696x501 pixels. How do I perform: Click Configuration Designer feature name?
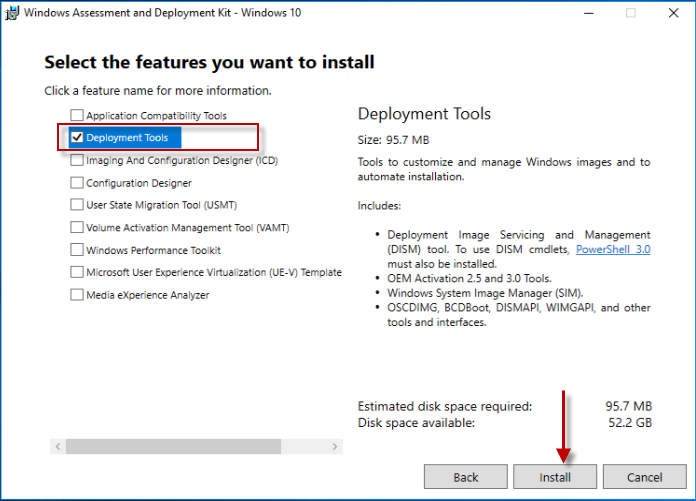[x=139, y=183]
